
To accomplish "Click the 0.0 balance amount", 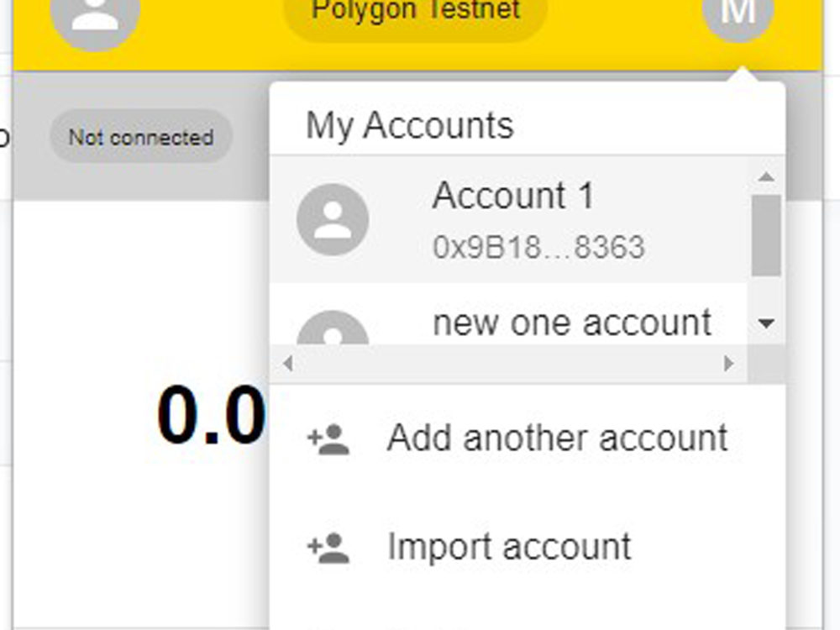I will pyautogui.click(x=212, y=415).
